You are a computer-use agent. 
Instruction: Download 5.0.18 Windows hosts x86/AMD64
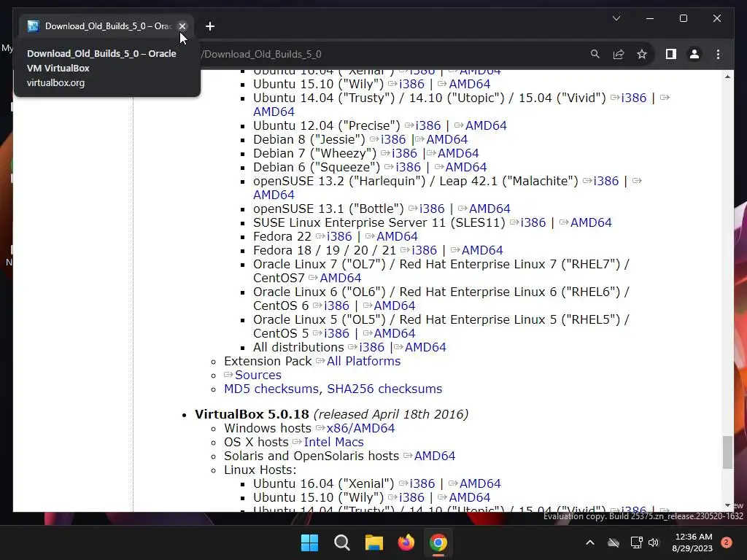tap(360, 428)
